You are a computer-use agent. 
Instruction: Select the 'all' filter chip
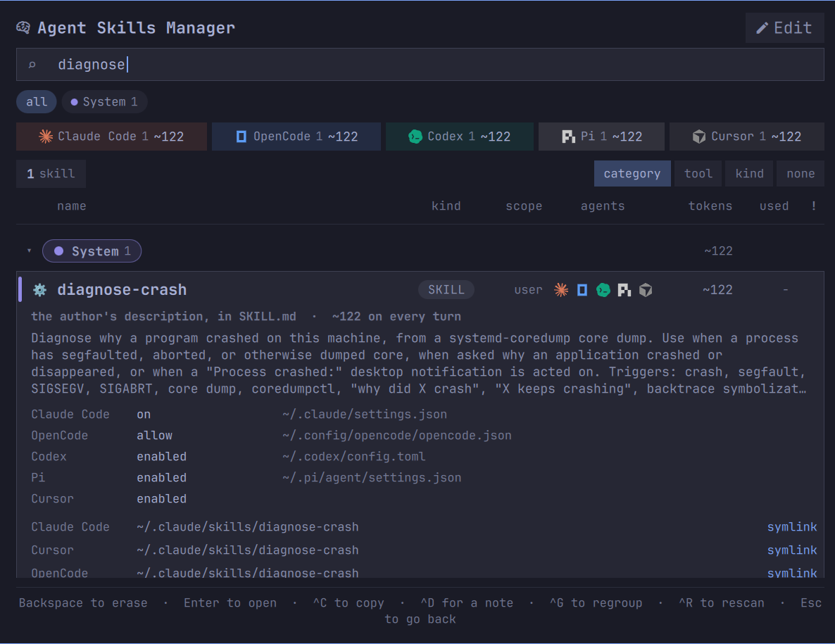point(36,101)
